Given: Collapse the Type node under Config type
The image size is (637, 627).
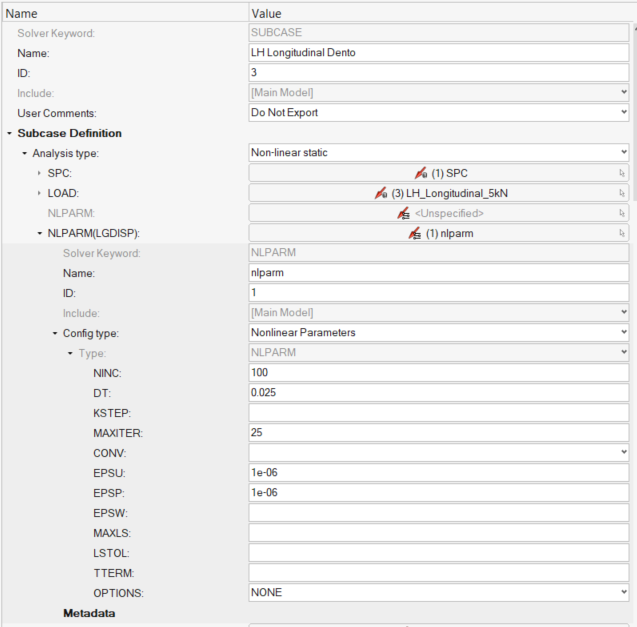Looking at the screenshot, I should [70, 353].
